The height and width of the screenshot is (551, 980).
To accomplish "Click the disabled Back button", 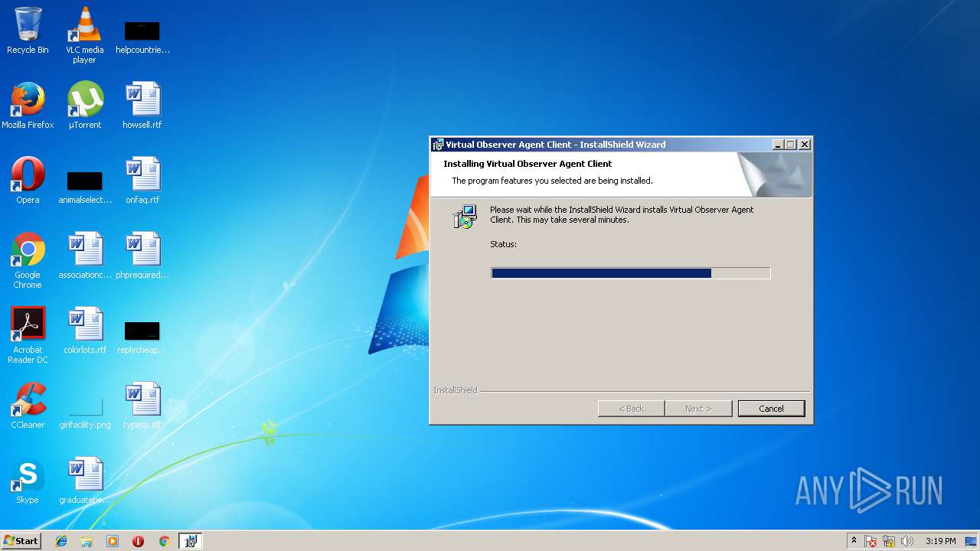I will (x=631, y=409).
